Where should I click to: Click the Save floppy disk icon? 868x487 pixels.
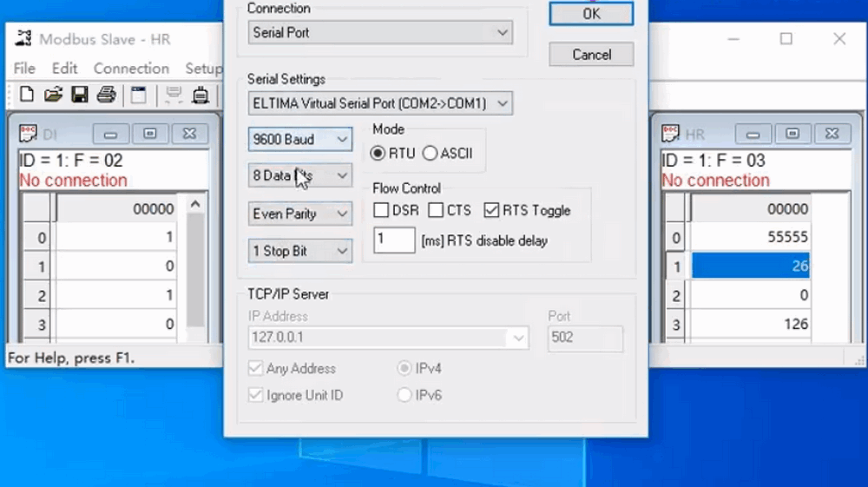click(x=79, y=95)
